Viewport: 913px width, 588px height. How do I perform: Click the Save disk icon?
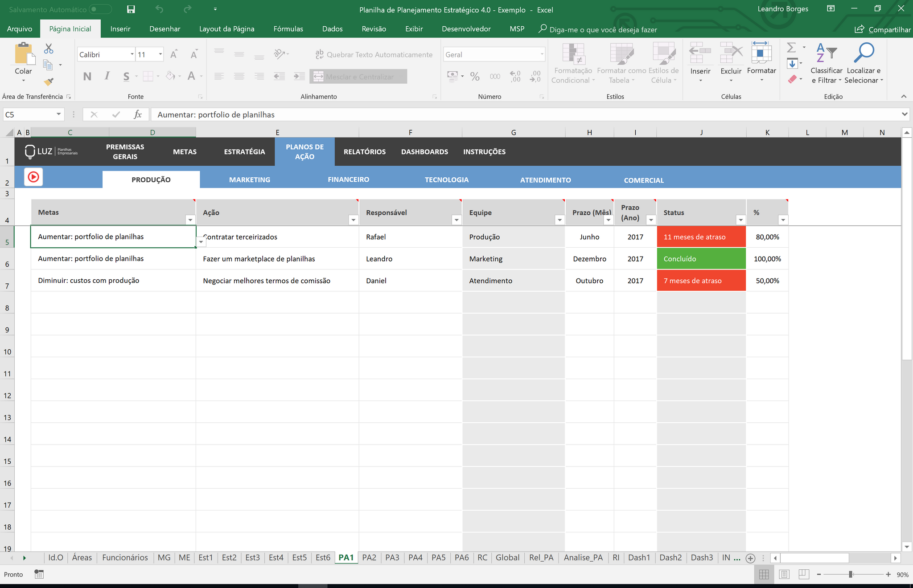(x=131, y=9)
